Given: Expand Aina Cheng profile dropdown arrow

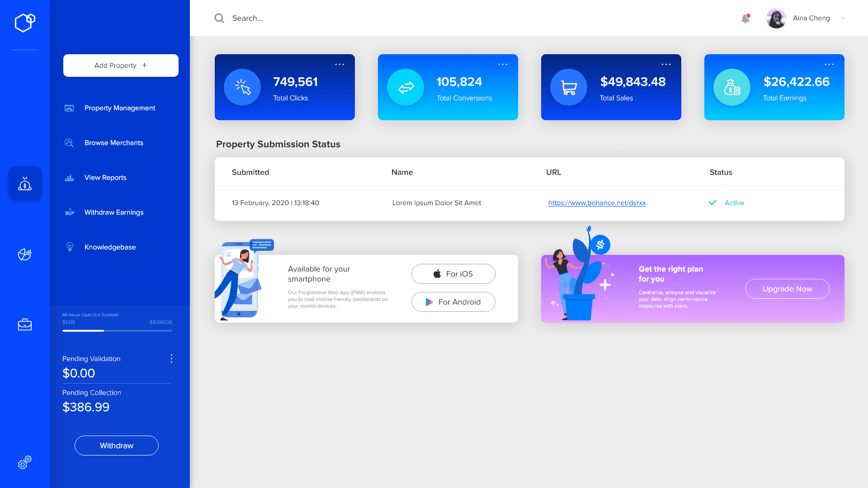Looking at the screenshot, I should tap(843, 19).
